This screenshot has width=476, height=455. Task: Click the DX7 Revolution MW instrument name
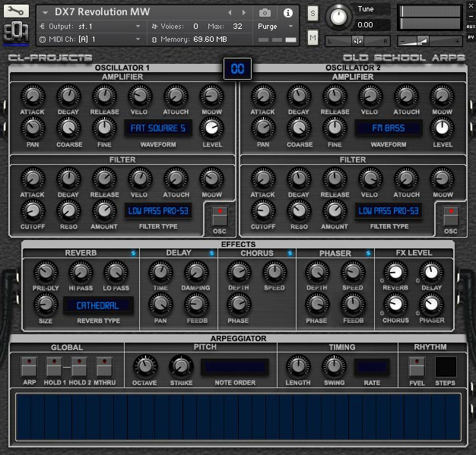pos(103,12)
